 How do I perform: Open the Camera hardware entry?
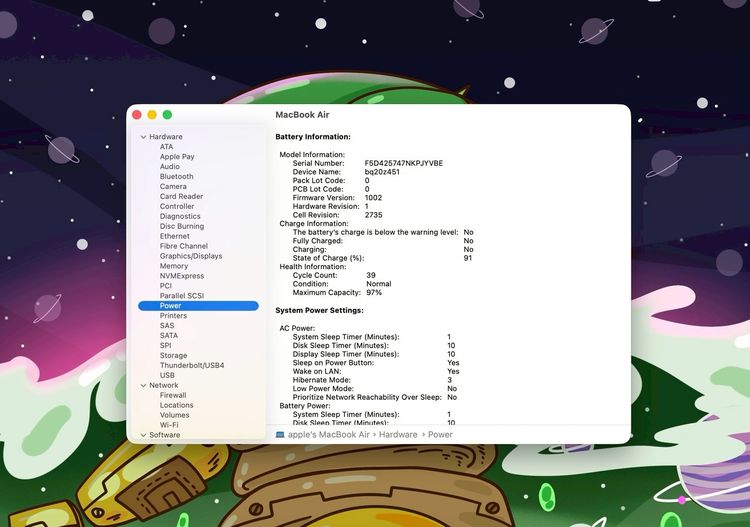click(173, 187)
